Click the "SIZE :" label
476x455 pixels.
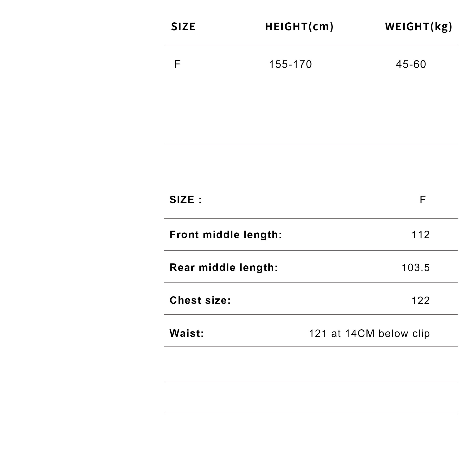pyautogui.click(x=186, y=200)
